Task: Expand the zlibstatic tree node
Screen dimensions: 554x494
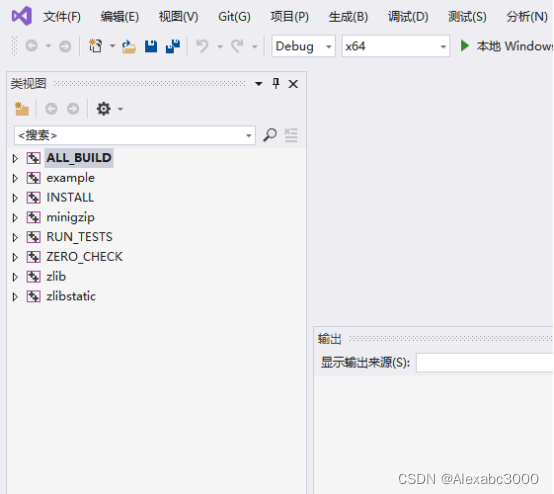Action: [x=15, y=297]
